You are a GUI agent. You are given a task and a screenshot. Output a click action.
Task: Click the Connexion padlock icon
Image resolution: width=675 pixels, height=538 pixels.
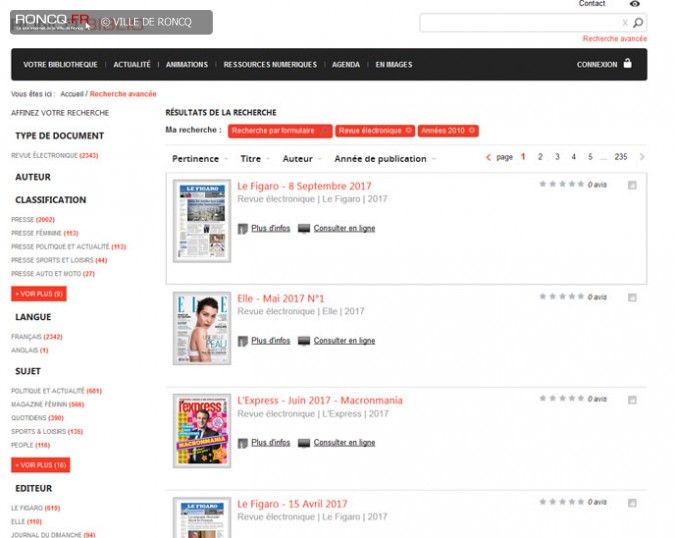pyautogui.click(x=628, y=63)
